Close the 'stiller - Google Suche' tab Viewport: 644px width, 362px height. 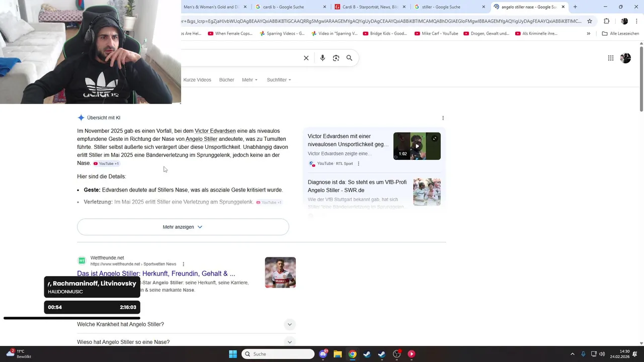point(484,7)
